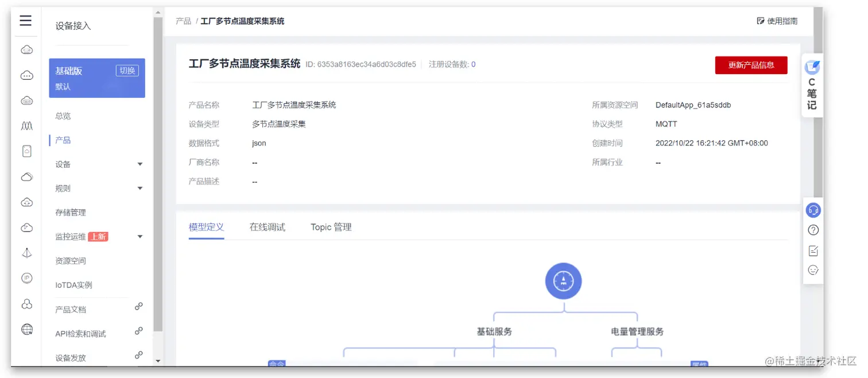Open the hamburger navigation menu
Screen dimensions: 868x378
coord(25,21)
